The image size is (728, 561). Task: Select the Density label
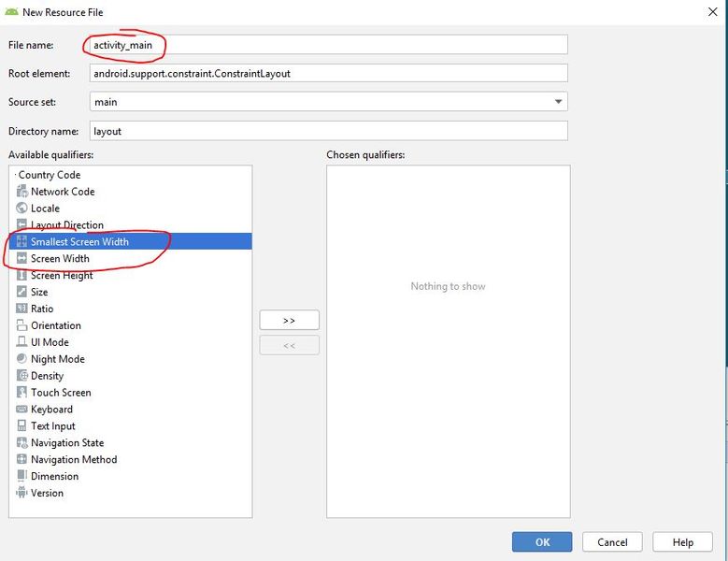47,376
